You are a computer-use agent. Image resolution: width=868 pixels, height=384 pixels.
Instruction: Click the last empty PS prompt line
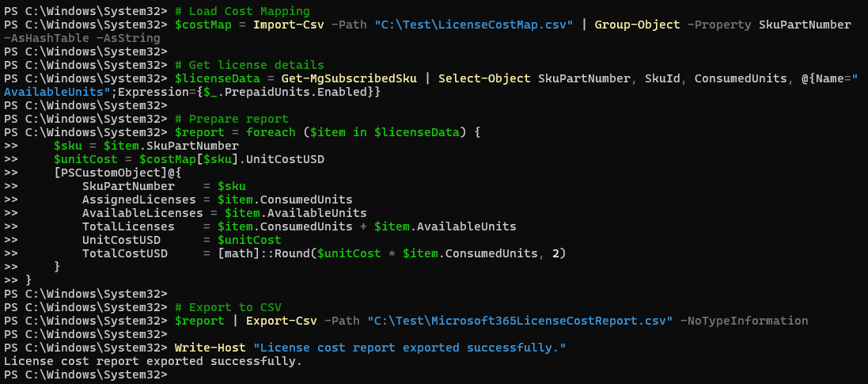85,374
